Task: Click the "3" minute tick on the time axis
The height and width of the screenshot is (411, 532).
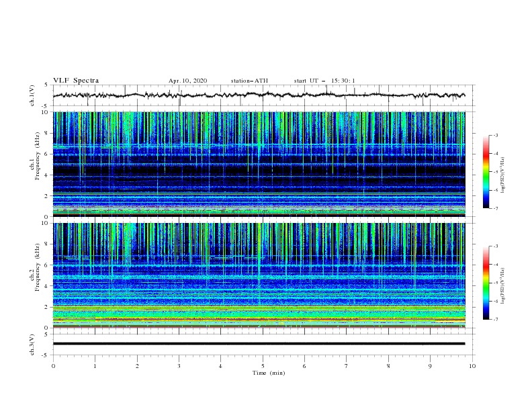Action: tap(179, 366)
